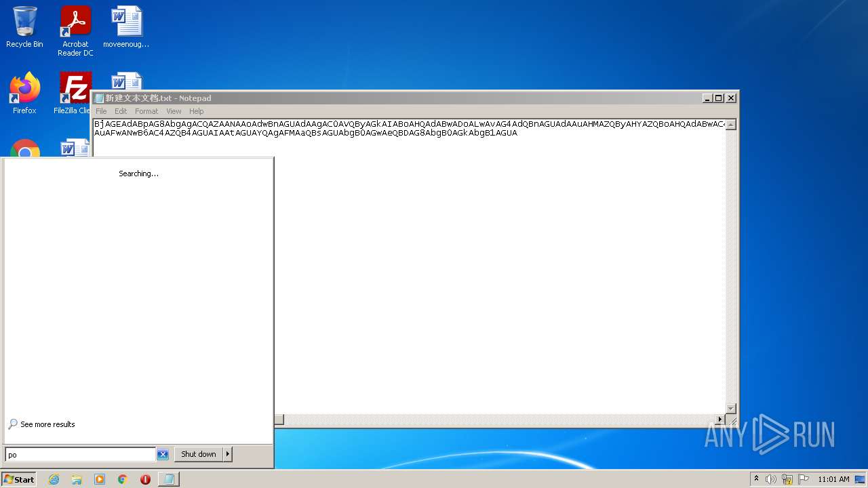Viewport: 868px width, 488px height.
Task: Open Notepad View menu
Action: (174, 111)
